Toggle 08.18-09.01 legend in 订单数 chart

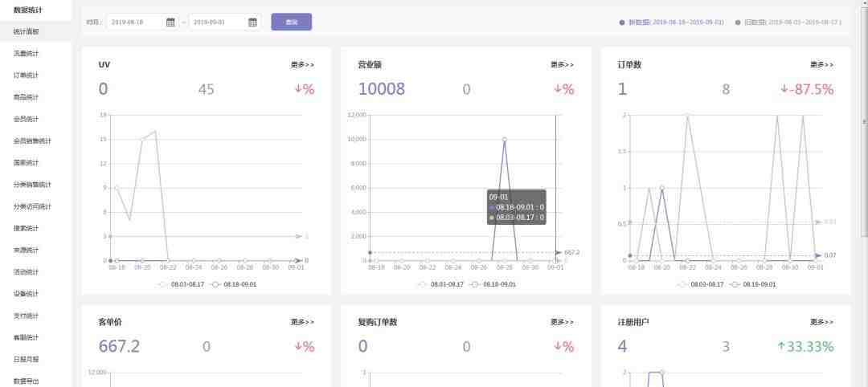[x=753, y=284]
